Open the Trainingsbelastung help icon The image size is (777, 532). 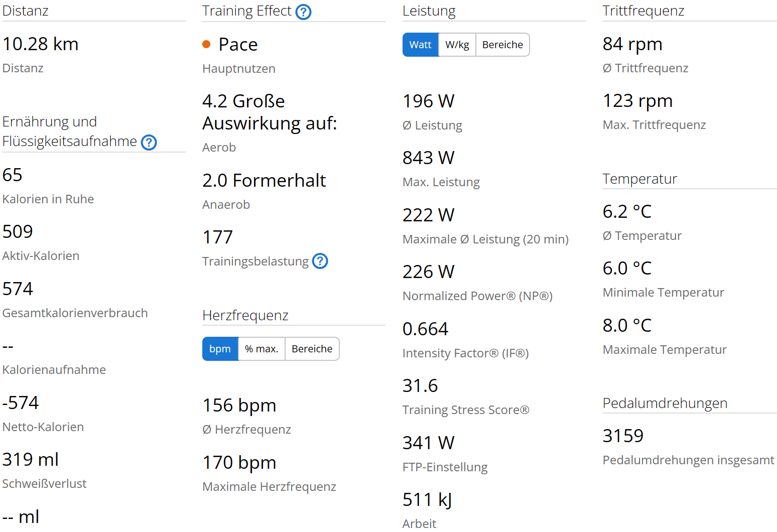[x=320, y=261]
